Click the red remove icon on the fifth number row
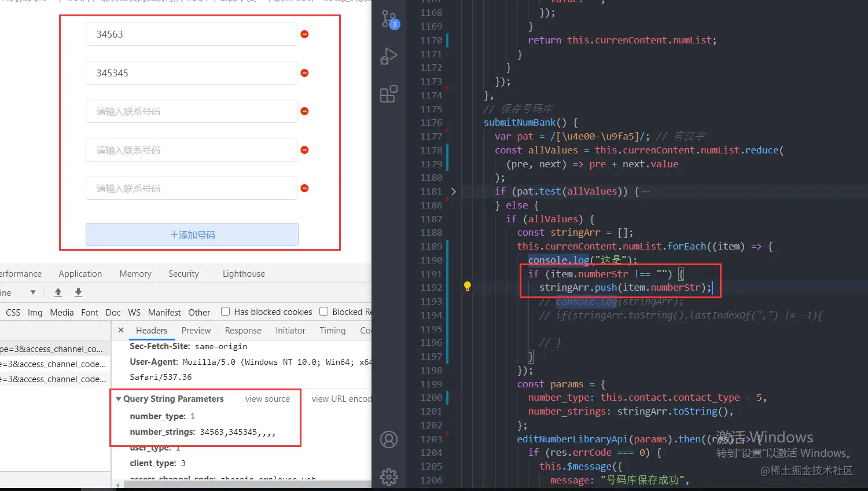The height and width of the screenshot is (491, 868). click(304, 188)
